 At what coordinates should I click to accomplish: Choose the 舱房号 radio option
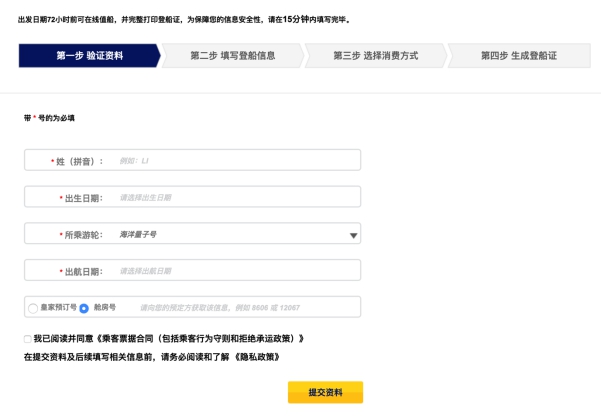[84, 309]
